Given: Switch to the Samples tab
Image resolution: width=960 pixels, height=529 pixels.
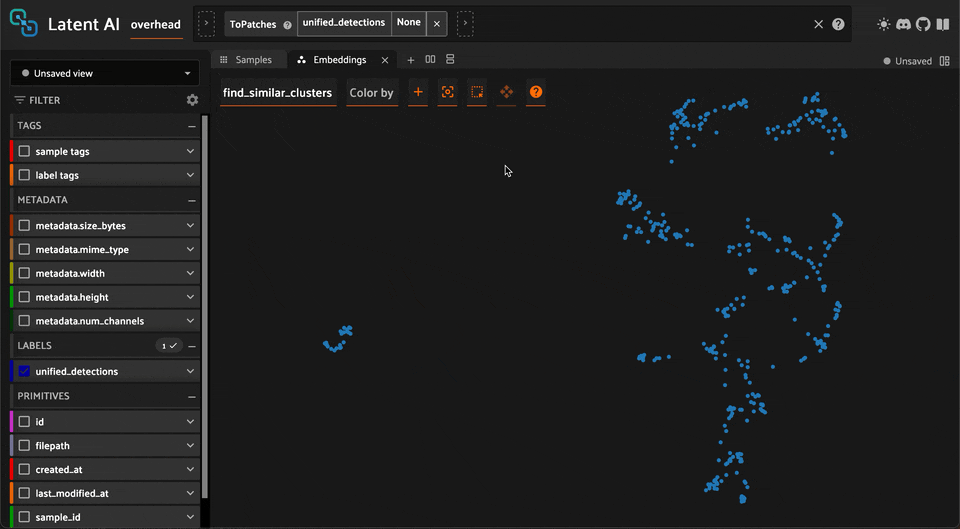Looking at the screenshot, I should [246, 60].
